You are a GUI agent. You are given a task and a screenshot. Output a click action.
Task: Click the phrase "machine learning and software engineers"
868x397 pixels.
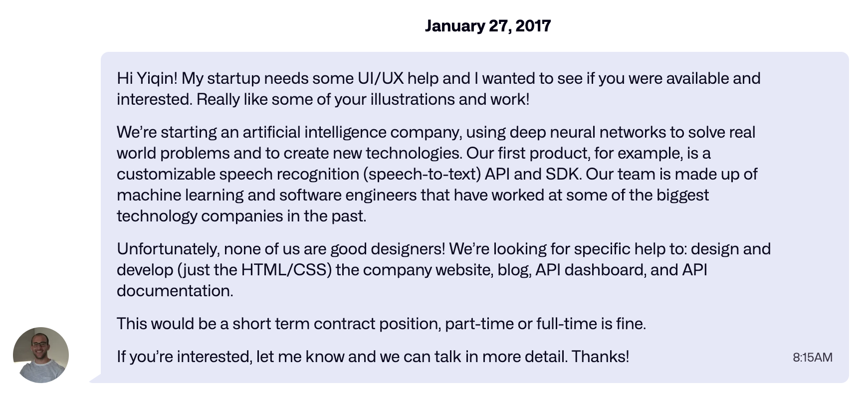coord(266,195)
